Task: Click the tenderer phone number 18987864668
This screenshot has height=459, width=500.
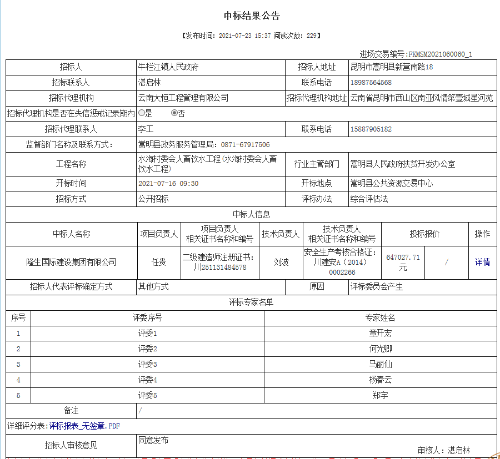Action: (x=371, y=82)
